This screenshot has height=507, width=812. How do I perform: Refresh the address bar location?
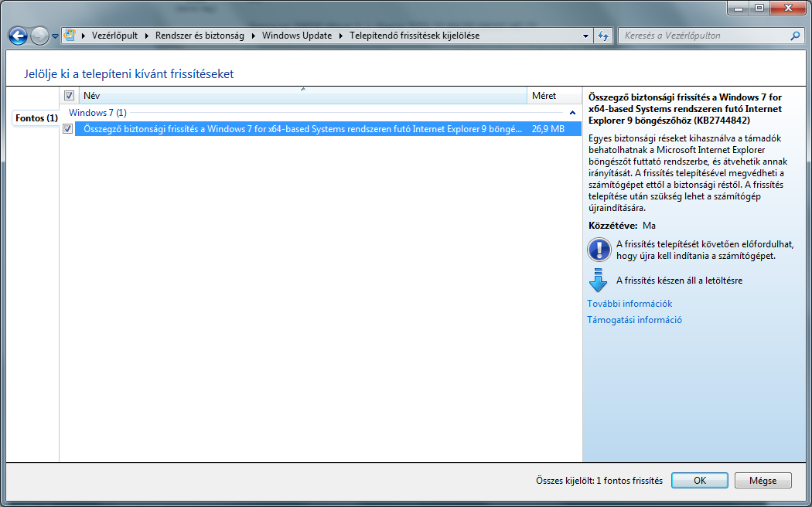pos(602,36)
